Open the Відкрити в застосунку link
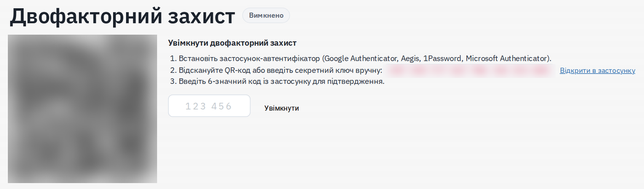 click(598, 71)
